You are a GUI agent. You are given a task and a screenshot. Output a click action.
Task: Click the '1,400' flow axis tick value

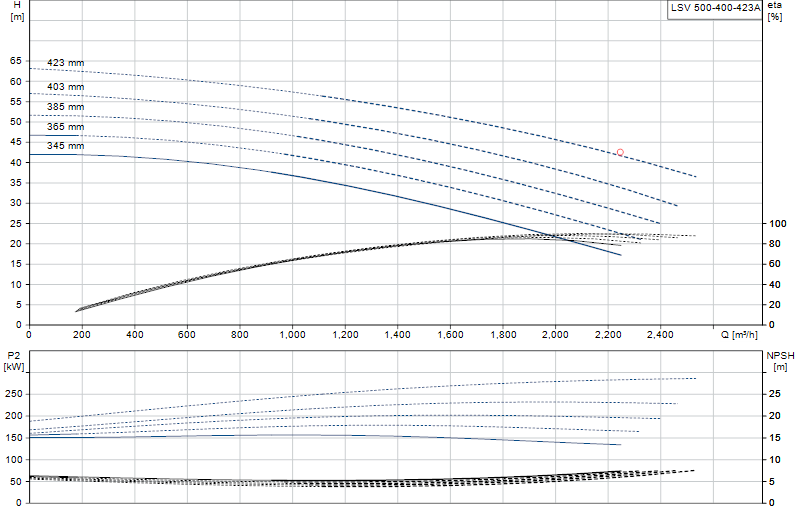click(x=397, y=335)
